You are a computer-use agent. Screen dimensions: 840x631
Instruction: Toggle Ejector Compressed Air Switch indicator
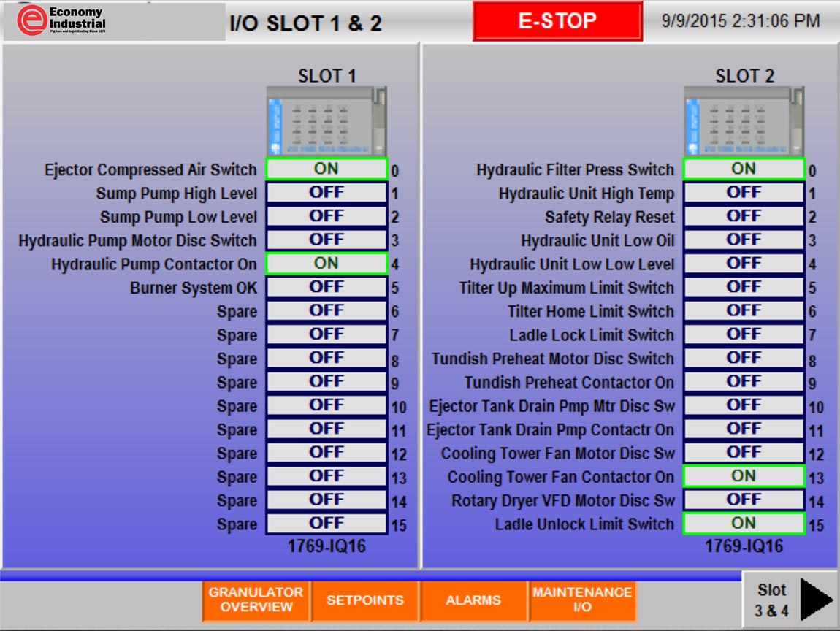[326, 169]
